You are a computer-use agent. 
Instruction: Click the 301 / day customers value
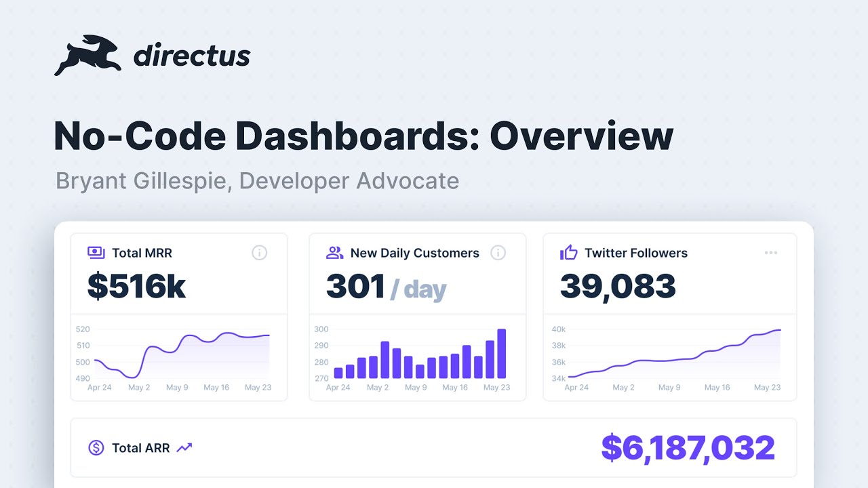(x=386, y=286)
